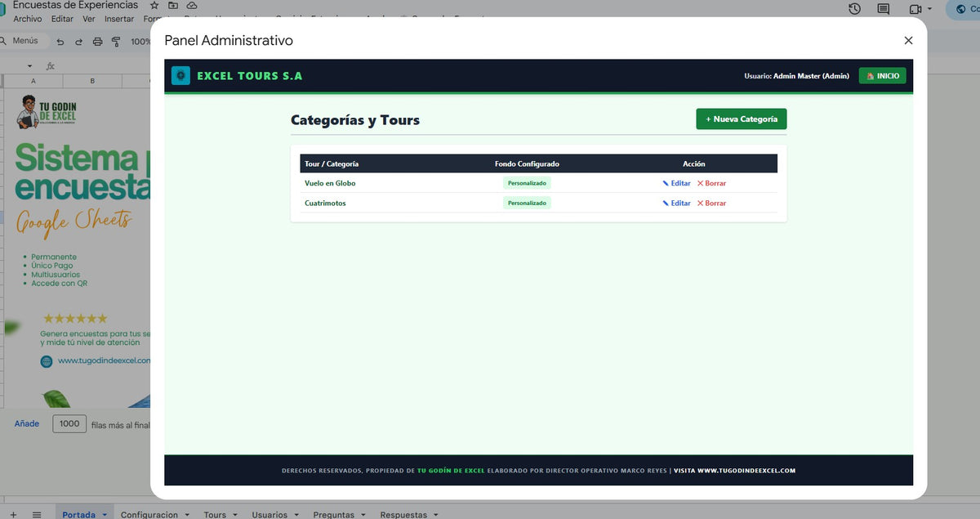Star the Encuestas de Experiencias spreadsheet
Image resolution: width=980 pixels, height=519 pixels.
coord(154,5)
